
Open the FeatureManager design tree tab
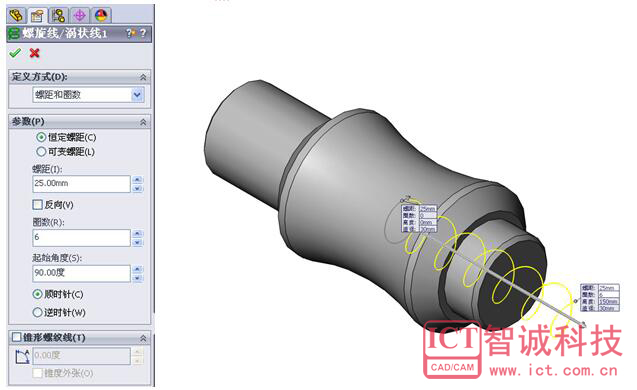pos(17,16)
